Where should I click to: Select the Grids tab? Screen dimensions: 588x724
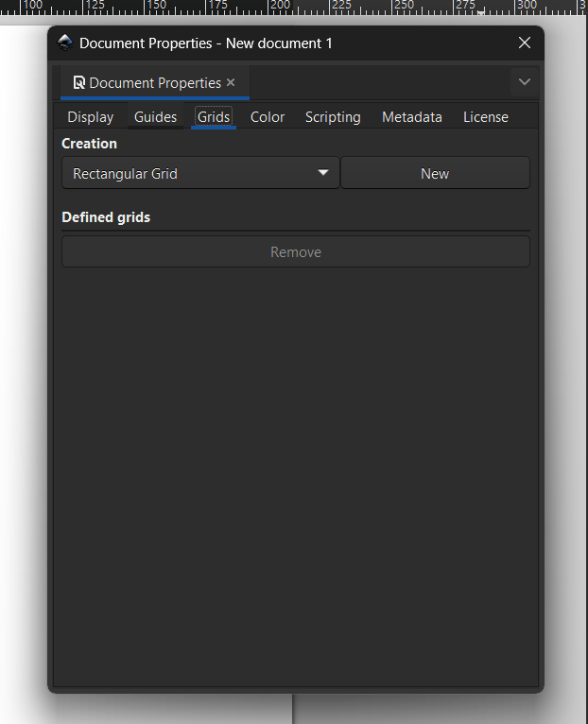pos(214,117)
